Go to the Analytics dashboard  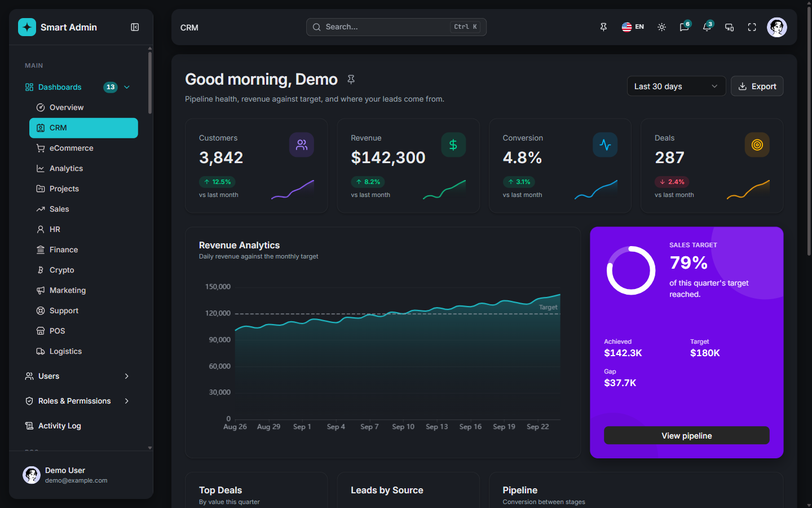[83, 168]
